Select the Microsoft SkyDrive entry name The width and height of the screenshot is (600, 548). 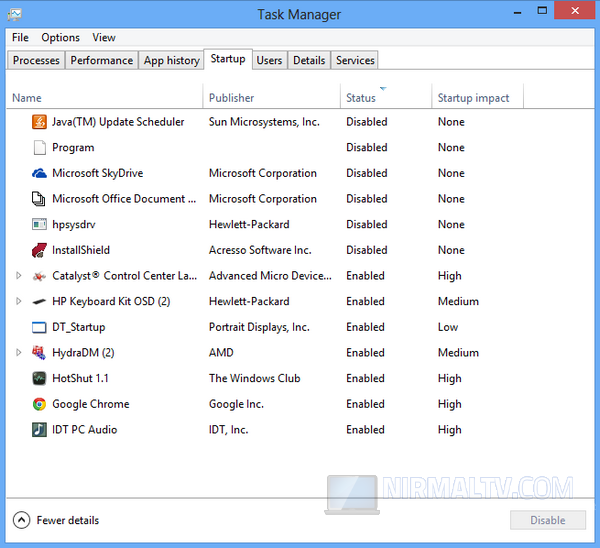tap(98, 173)
